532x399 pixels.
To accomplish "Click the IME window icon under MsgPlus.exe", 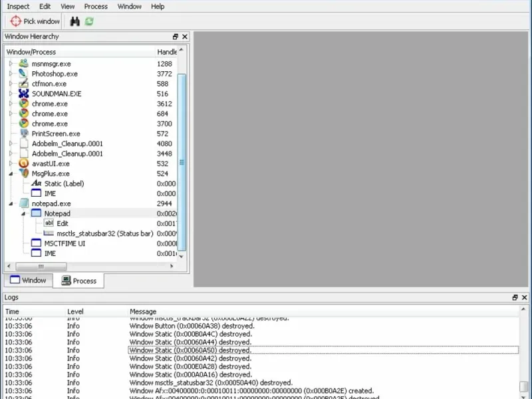I will coord(36,193).
